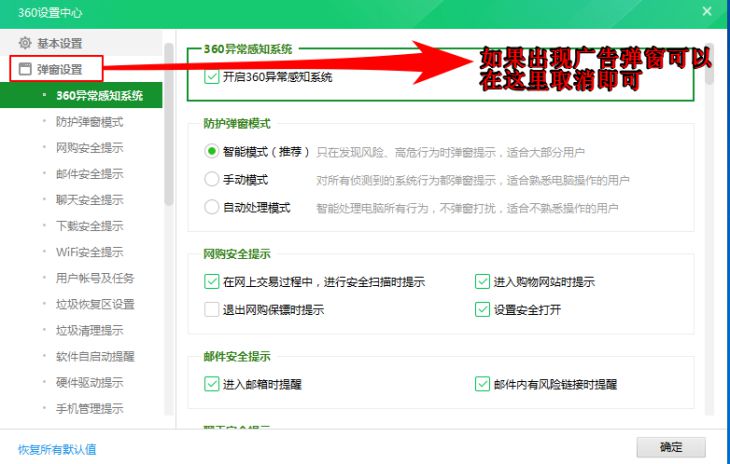Click the settings pane scrollbar on the right
The width and height of the screenshot is (730, 464).
[709, 64]
